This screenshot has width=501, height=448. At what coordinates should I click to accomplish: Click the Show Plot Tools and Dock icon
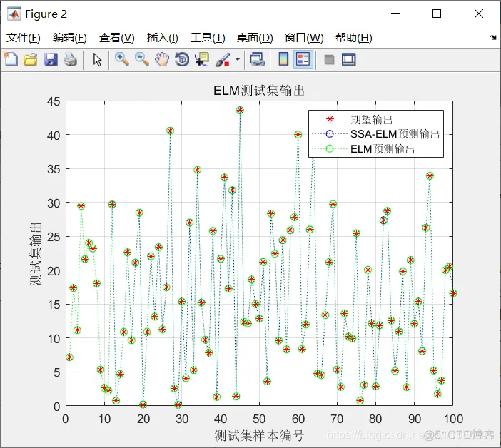pos(348,59)
